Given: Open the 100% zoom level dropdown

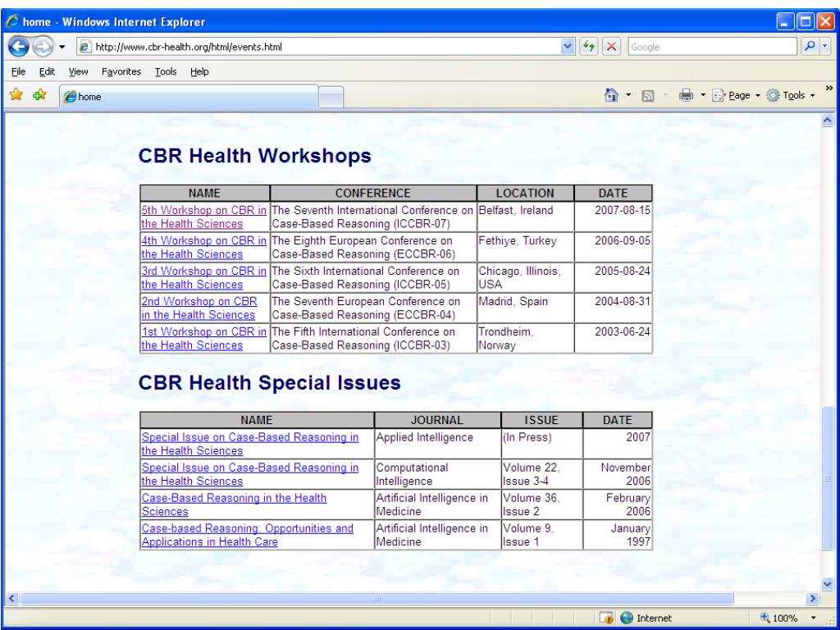Looking at the screenshot, I should tap(814, 619).
